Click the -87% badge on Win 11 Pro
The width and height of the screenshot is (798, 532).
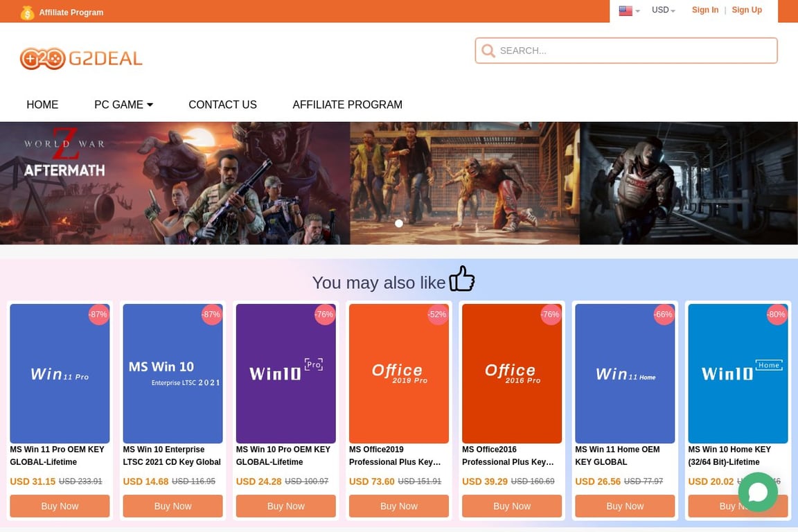coord(98,314)
